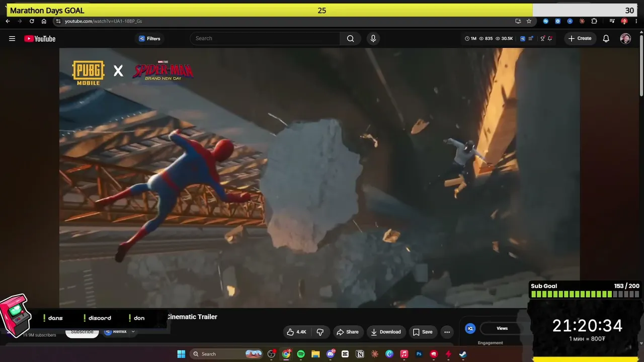Screen dimensions: 644x362
Task: Click the Download button below the video
Action: click(386, 332)
